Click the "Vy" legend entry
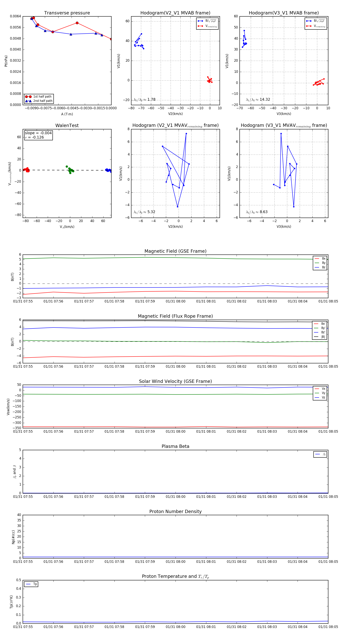Image resolution: width=351 pixels, height=644 pixels. pos(320,393)
